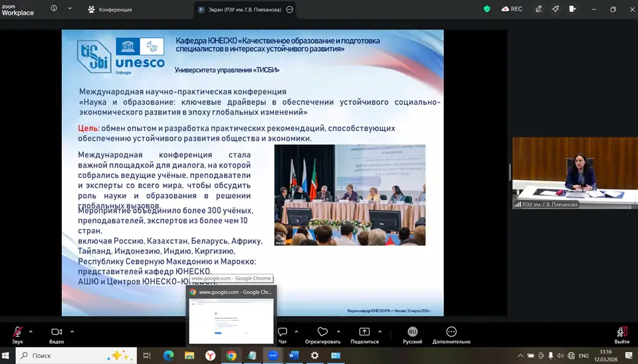Unmute microphone with the Звук button
Viewport: 638px width, 364px height.
(17, 333)
